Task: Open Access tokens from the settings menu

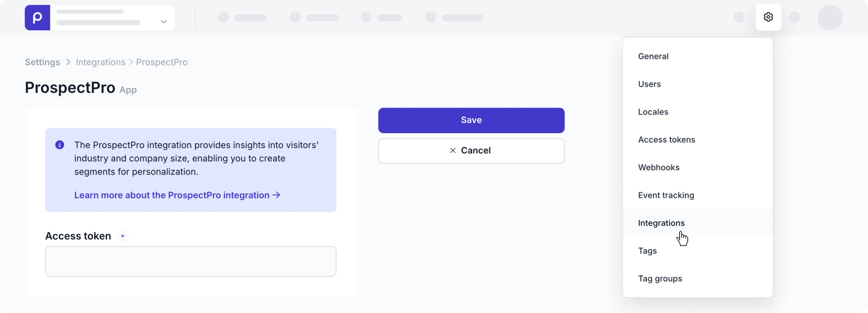Action: [666, 139]
